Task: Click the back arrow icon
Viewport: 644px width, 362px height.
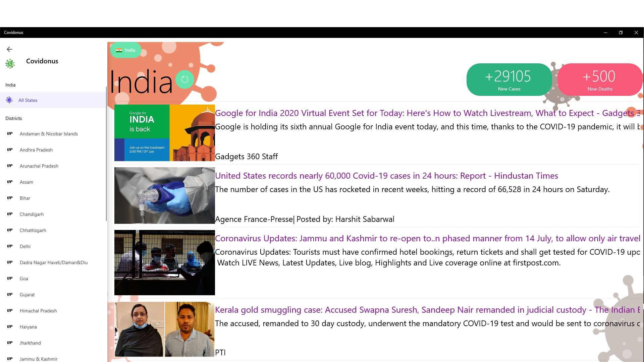Action: (9, 49)
